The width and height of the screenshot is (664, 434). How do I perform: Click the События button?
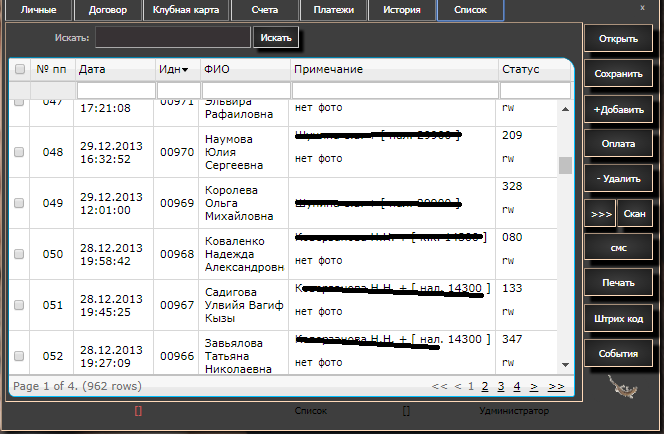618,354
